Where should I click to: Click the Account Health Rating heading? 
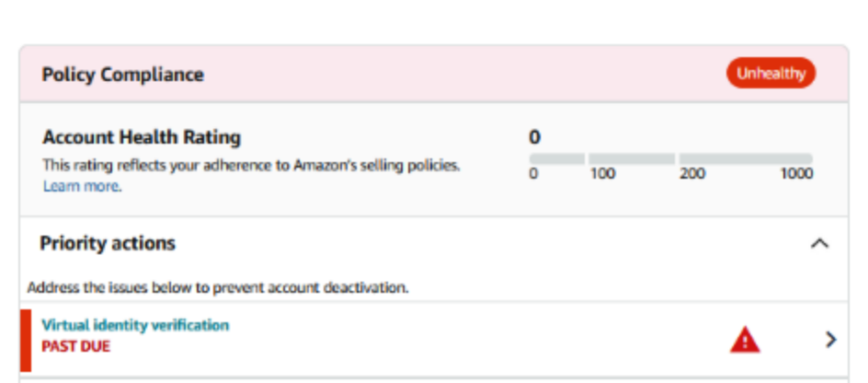pos(142,137)
